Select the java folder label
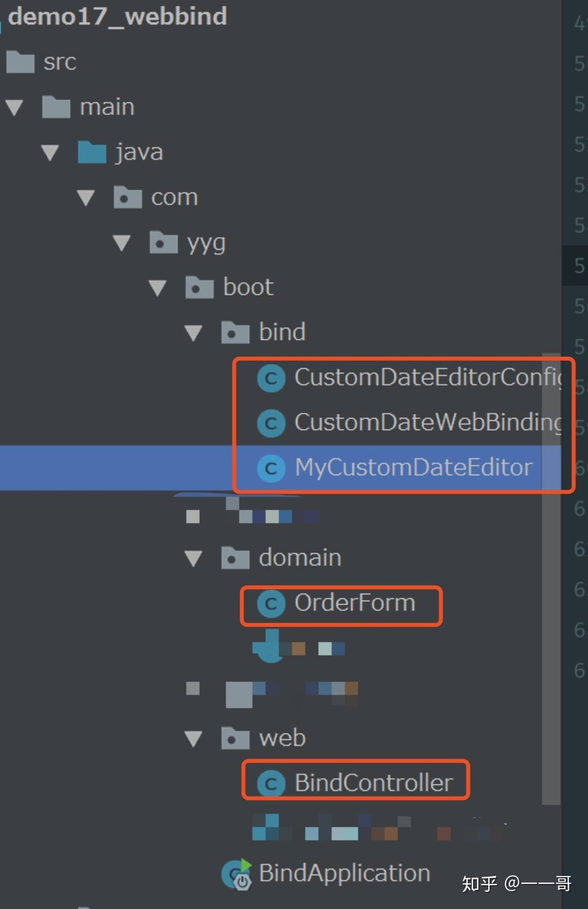This screenshot has width=588, height=909. (x=139, y=153)
